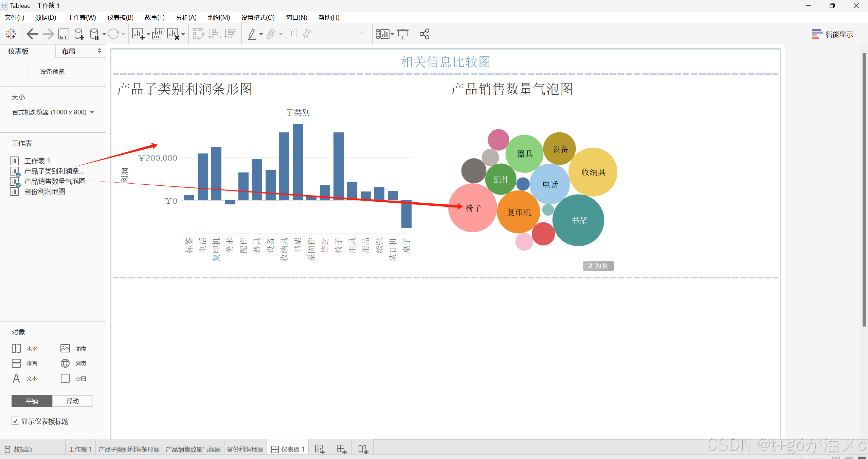Open the dashboard size dropdown 台式机浏览器
The width and height of the screenshot is (868, 459).
point(53,112)
